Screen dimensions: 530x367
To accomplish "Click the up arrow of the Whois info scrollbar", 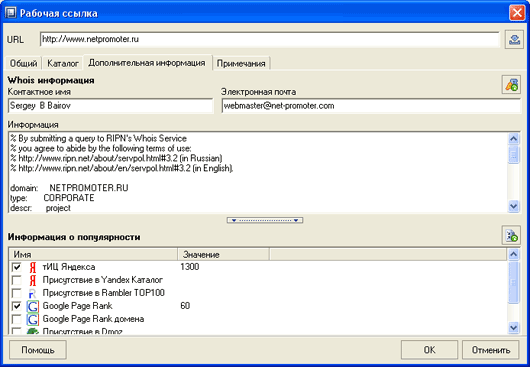I will point(513,139).
